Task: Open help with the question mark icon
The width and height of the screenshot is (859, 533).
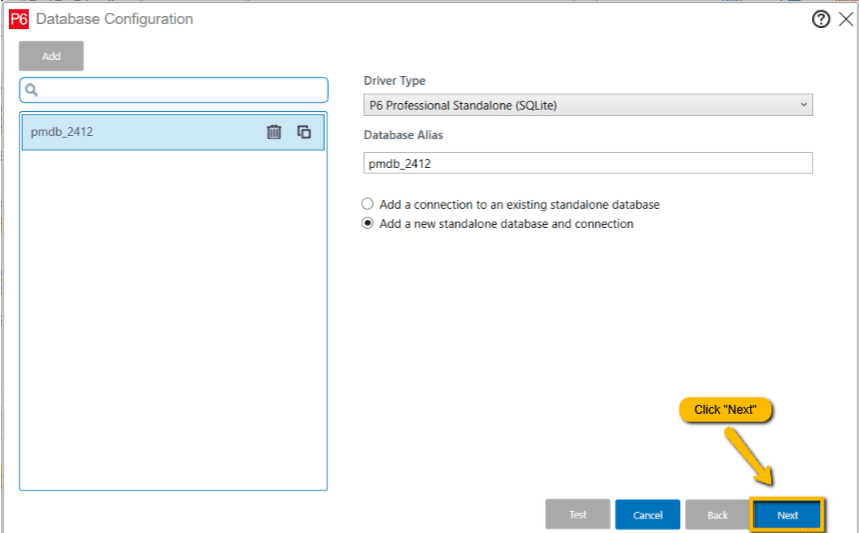Action: click(821, 19)
